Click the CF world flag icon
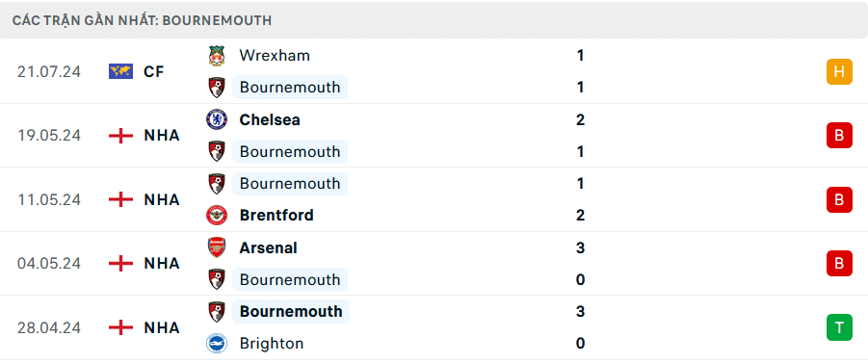Image resolution: width=868 pixels, height=363 pixels. (120, 71)
